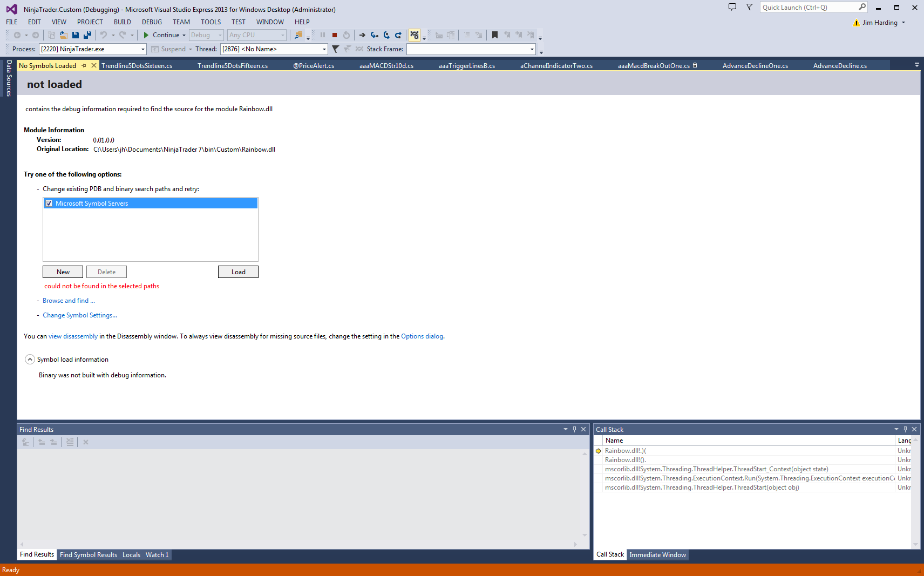Switch to the Trendline5DotsSixteen.cs tab

click(137, 66)
